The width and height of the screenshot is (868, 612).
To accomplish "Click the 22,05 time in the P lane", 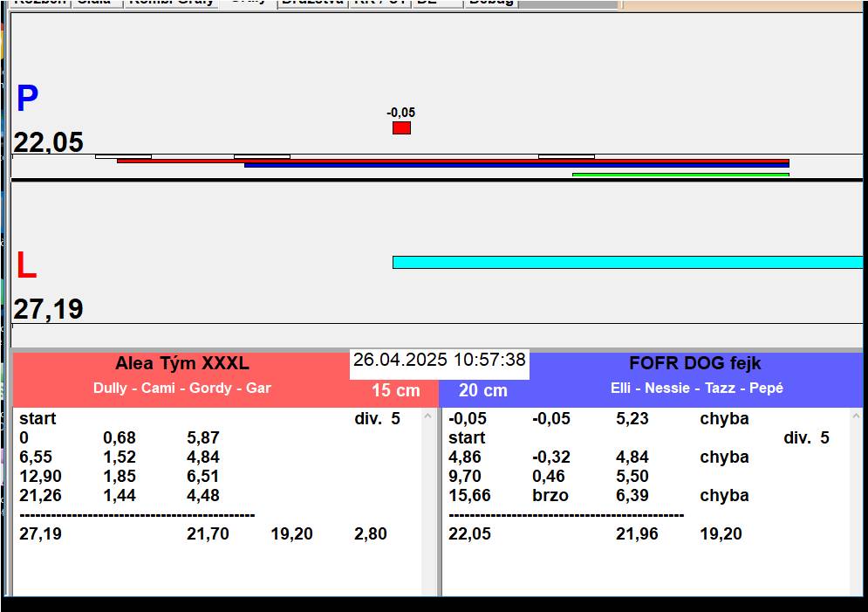I will pos(49,141).
